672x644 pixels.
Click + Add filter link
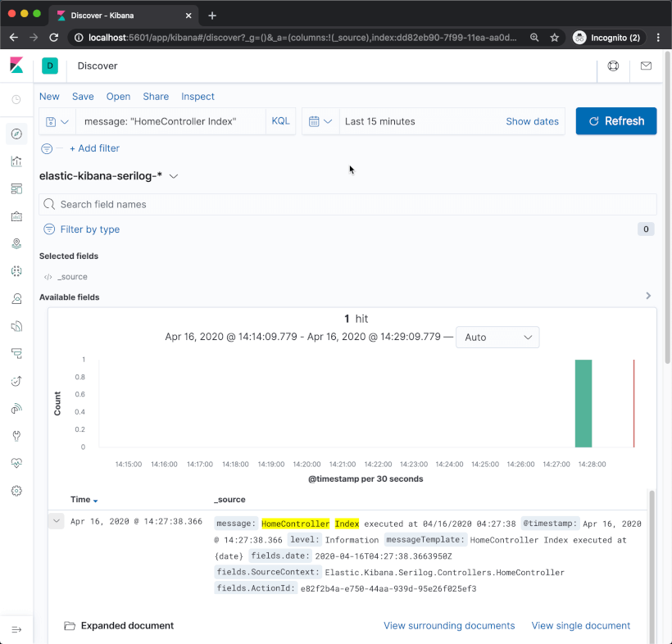[95, 148]
